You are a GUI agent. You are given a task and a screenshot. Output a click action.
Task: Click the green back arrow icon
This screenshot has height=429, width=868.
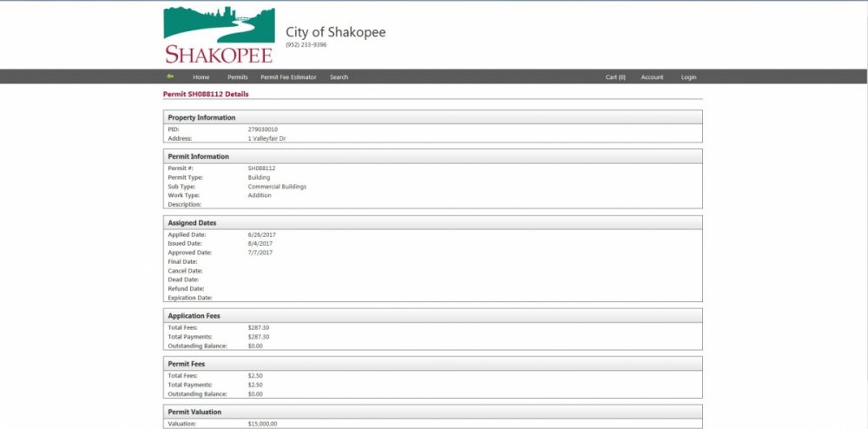click(170, 76)
